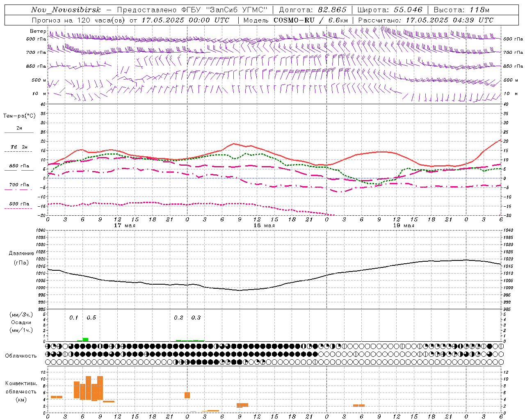Click the 'Предоставлено ФГБУ "ЗапСиб УГМС"' provider text
This screenshot has height=420, width=525.
coord(192,10)
